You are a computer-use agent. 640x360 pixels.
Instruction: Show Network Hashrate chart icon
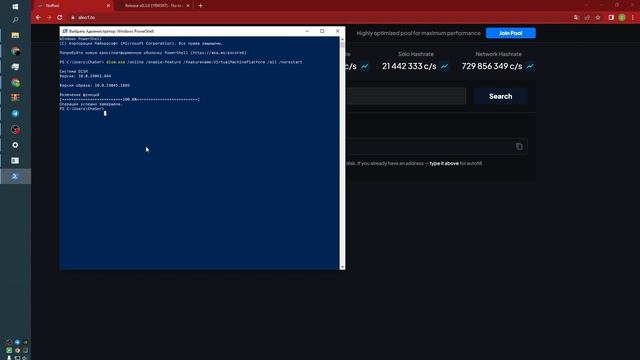[530, 66]
